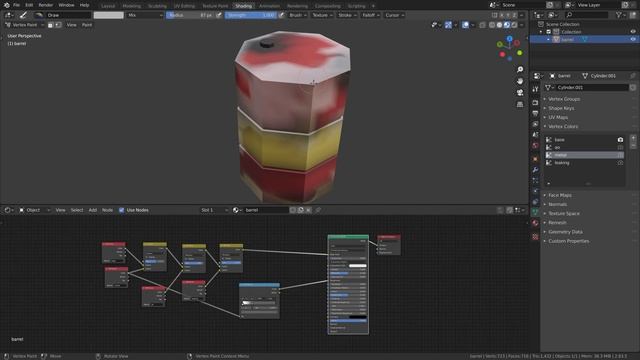Open the Material properties tab icon
This screenshot has height=360, width=640.
point(535,223)
